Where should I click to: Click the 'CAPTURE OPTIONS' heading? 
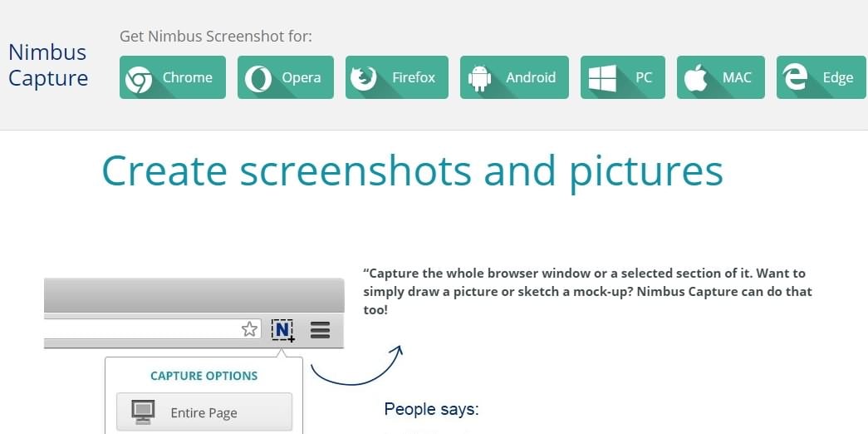[x=204, y=376]
